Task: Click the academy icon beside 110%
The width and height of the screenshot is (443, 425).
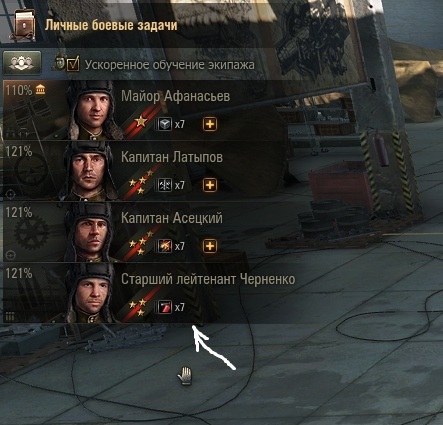Action: coord(40,89)
